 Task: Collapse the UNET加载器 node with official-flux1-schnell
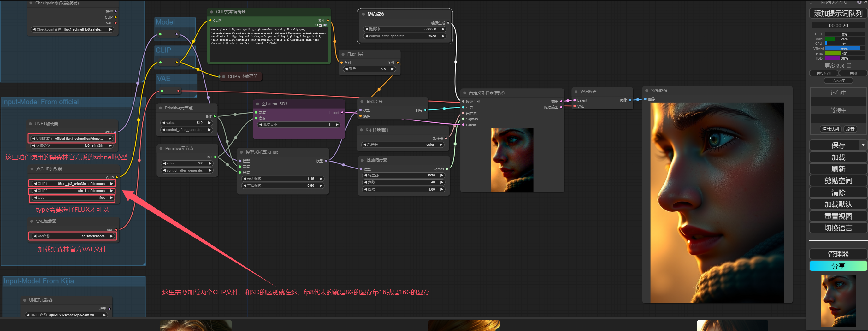30,124
